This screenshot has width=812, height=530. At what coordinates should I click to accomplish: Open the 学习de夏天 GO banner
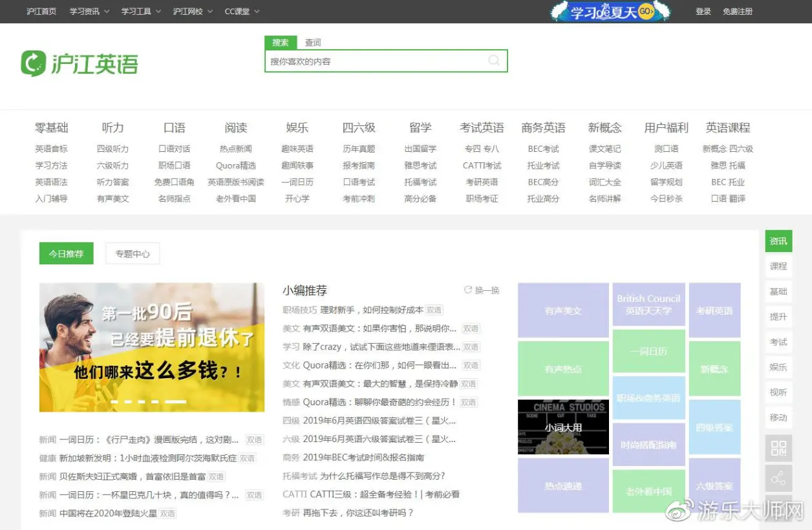611,12
